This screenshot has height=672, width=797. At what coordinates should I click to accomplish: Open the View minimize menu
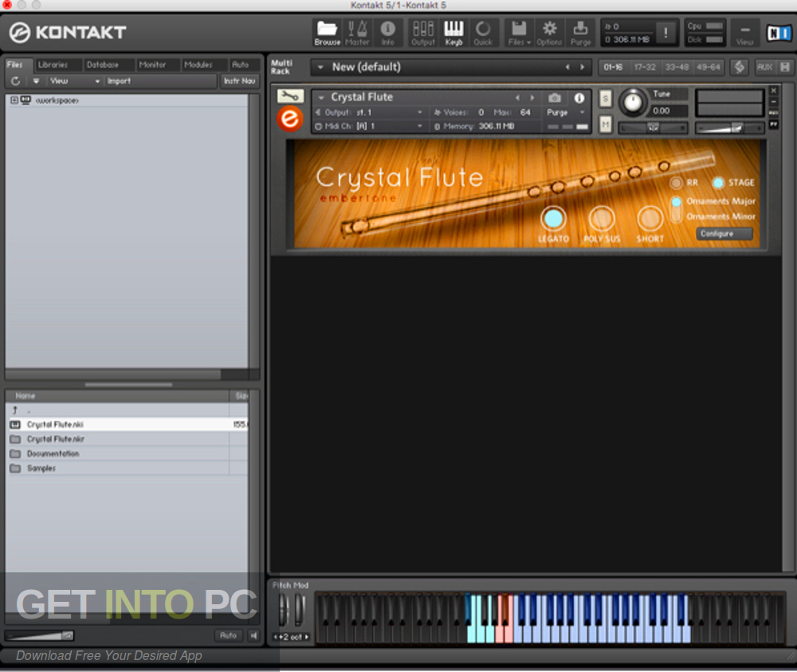(744, 33)
